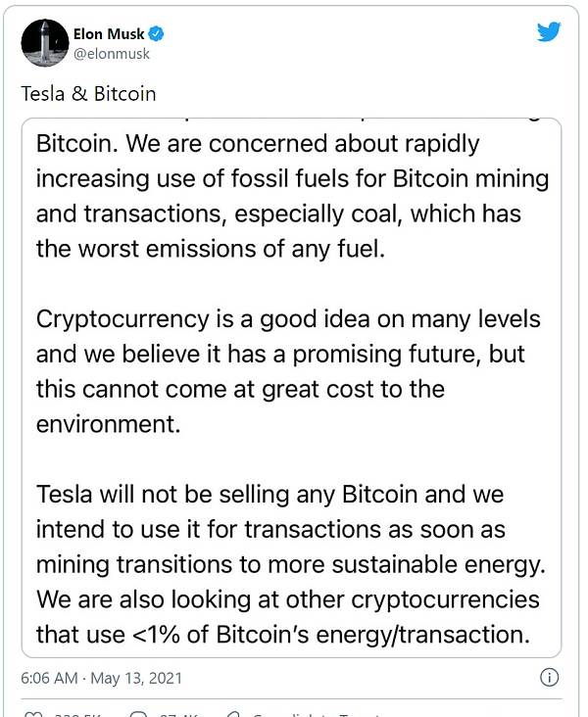Screen dimensions: 588x717
Task: Click the reply count number
Action: pyautogui.click(x=179, y=715)
